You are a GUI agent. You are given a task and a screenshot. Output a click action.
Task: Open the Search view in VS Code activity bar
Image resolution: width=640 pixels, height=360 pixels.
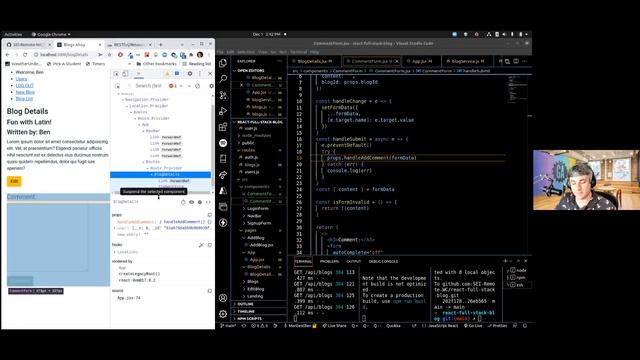coord(223,79)
